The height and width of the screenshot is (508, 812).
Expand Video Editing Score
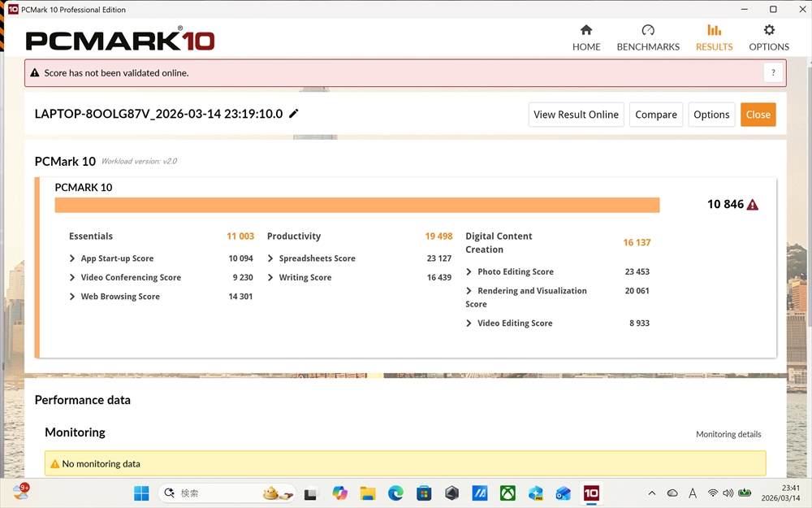[469, 323]
